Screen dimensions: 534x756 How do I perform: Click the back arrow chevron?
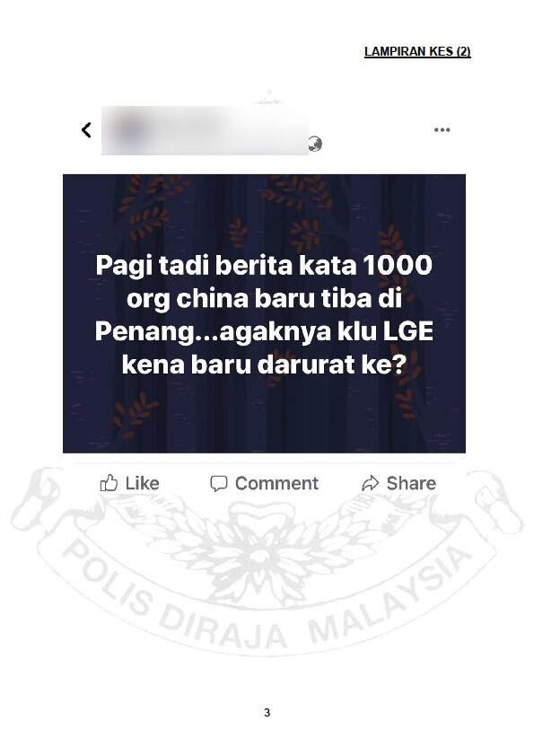click(x=86, y=129)
